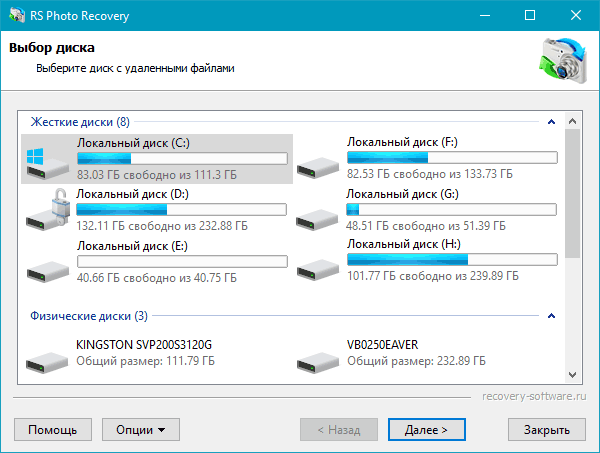Select the KINGSTON SVP200S3120G disk icon
This screenshot has height=453, width=600.
click(47, 362)
